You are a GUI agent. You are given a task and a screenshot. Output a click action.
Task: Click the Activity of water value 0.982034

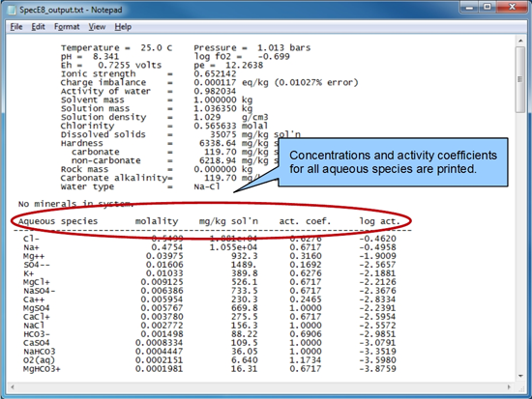click(x=215, y=91)
